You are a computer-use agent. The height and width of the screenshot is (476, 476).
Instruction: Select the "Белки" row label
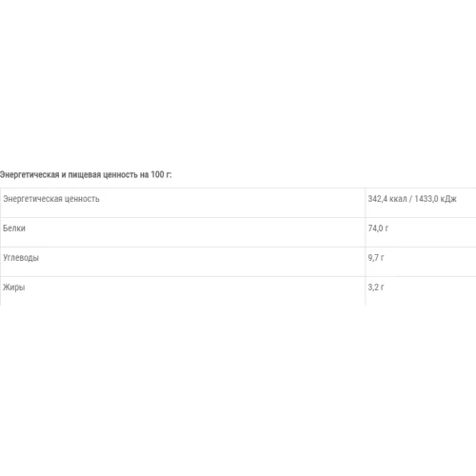[14, 228]
